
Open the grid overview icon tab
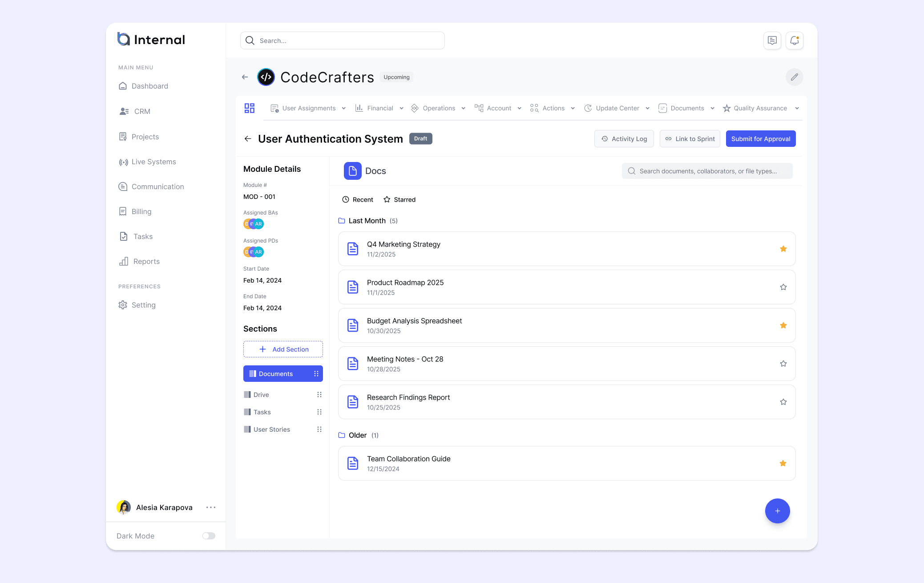[249, 108]
